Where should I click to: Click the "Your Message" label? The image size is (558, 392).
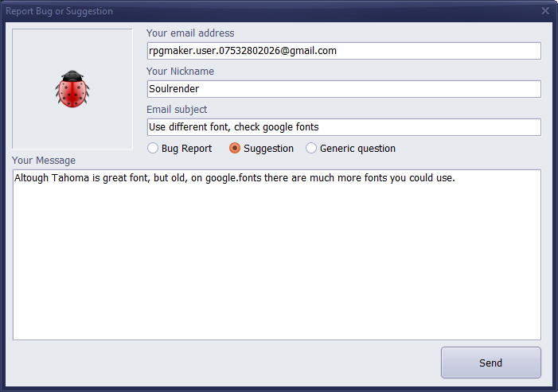point(44,161)
